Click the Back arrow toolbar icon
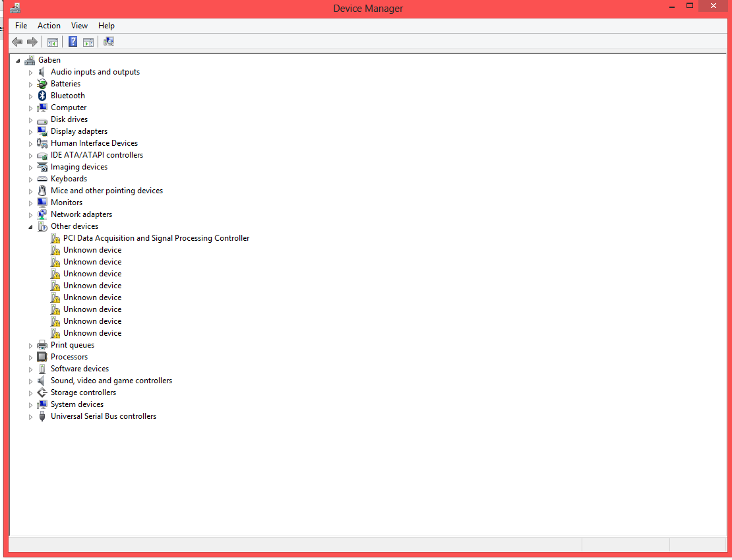The image size is (732, 560). coord(17,42)
